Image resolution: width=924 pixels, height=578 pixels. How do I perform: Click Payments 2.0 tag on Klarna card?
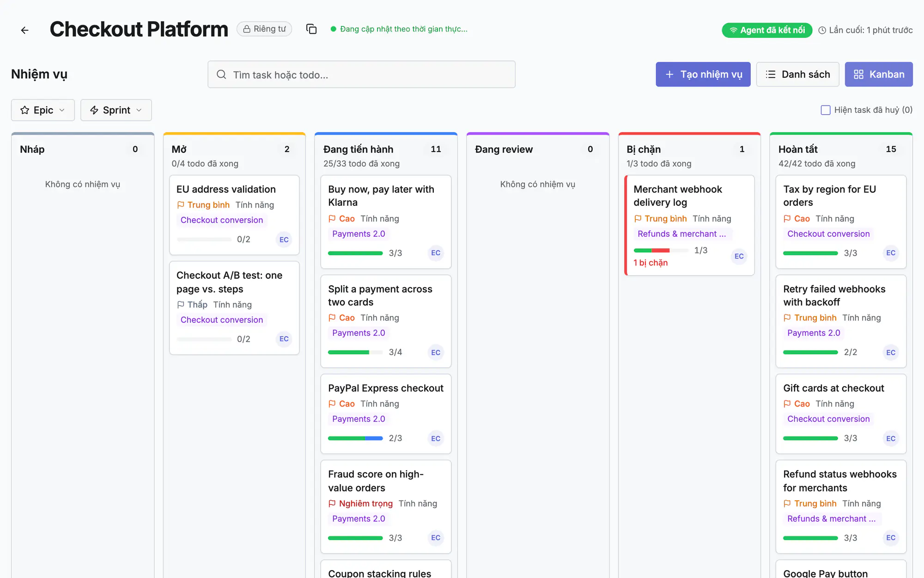point(359,234)
